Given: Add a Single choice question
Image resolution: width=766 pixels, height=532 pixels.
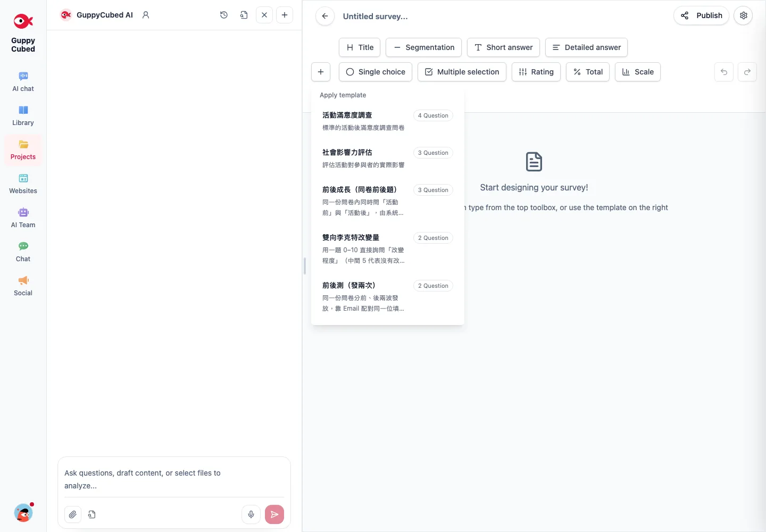Looking at the screenshot, I should 376,72.
